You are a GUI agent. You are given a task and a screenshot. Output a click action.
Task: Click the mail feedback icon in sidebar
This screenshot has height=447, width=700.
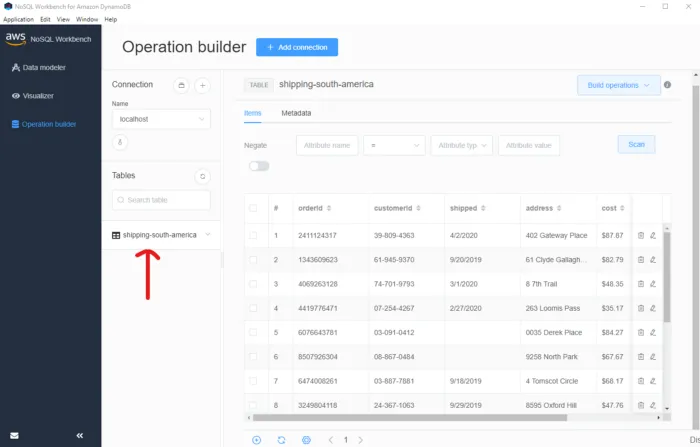[14, 435]
